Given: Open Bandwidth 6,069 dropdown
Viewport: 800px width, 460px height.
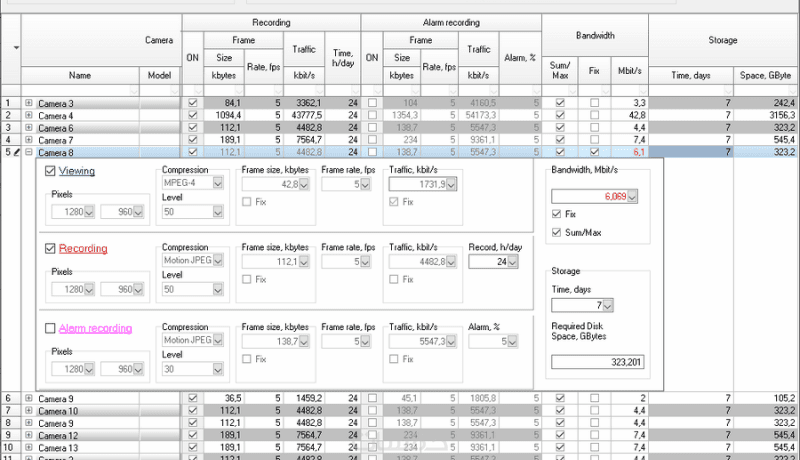Looking at the screenshot, I should pyautogui.click(x=632, y=197).
